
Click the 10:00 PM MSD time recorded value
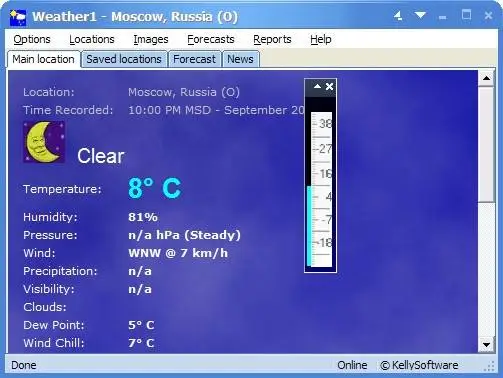[x=216, y=110]
